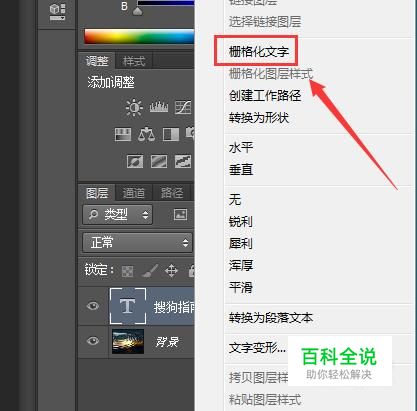Image resolution: width=417 pixels, height=411 pixels.
Task: Add a Color Balance adjustment (scales icon)
Action: 146,134
